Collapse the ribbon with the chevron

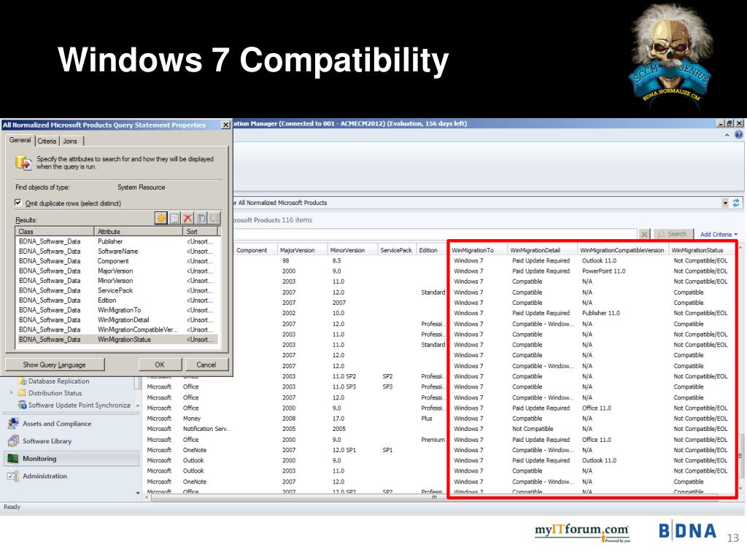point(727,135)
